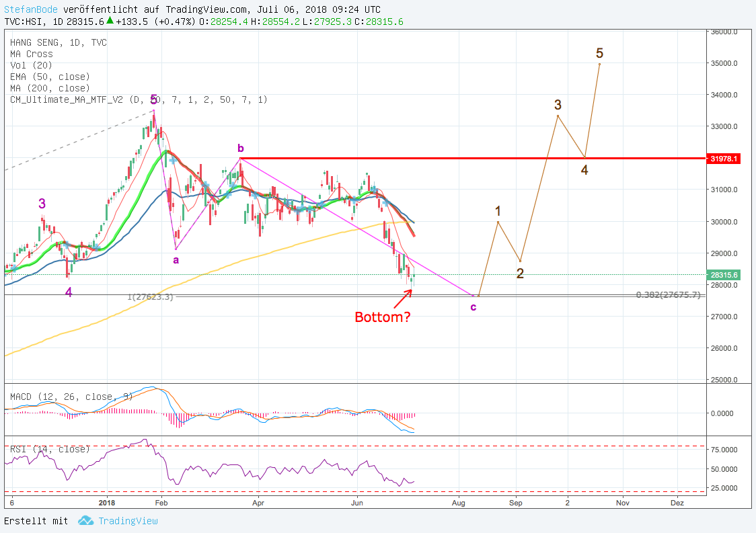Click the RSI 75.0000 axis label
The image size is (756, 533).
click(724, 450)
